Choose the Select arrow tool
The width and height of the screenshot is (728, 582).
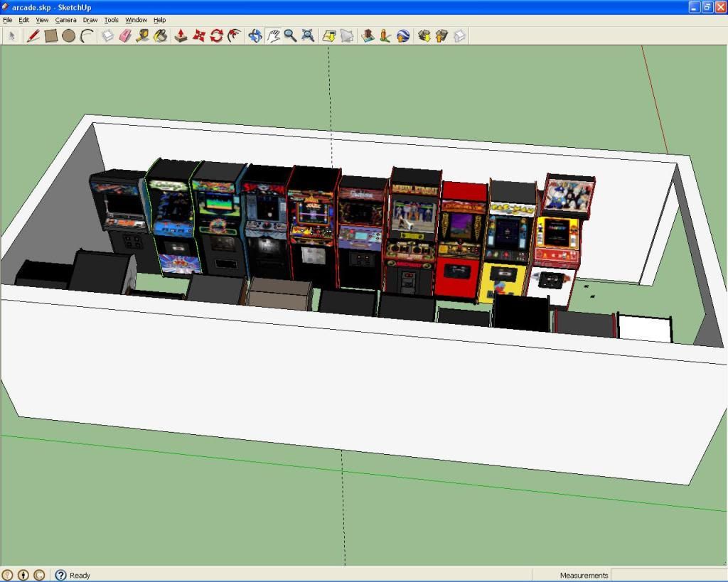(11, 36)
